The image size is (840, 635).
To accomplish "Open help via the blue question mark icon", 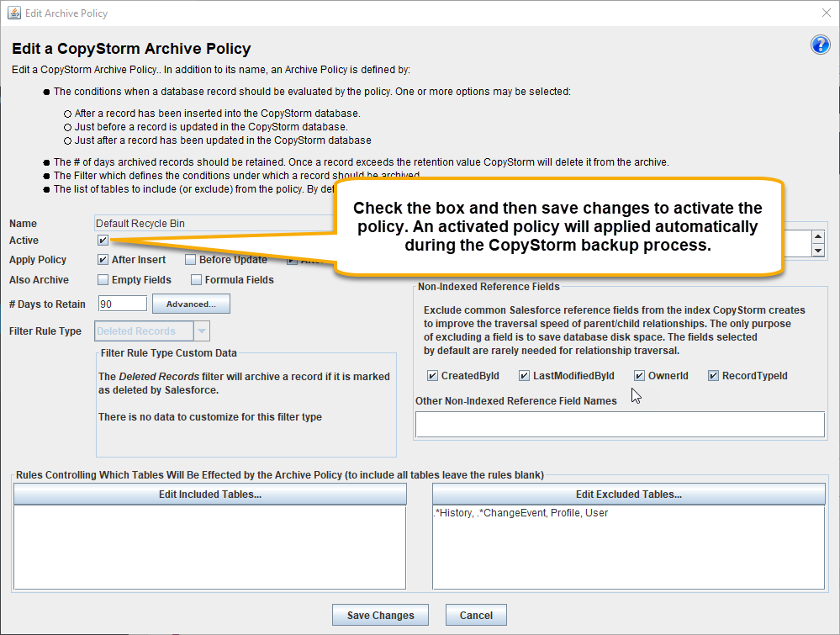I will tap(820, 45).
